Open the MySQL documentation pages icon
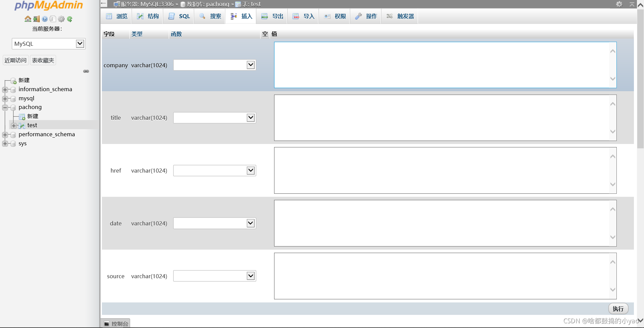This screenshot has height=328, width=644. [x=53, y=19]
